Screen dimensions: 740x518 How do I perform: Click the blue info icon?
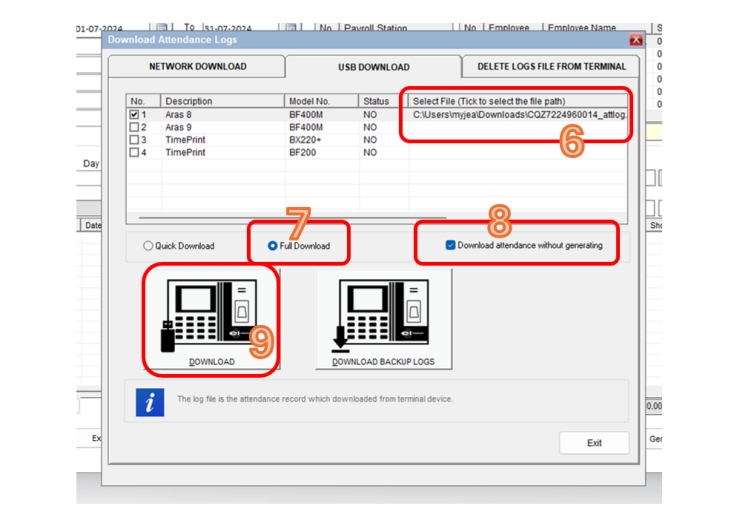pyautogui.click(x=149, y=400)
